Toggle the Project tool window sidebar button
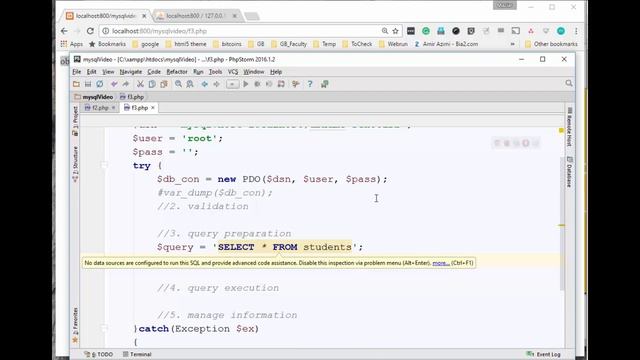 click(x=75, y=121)
